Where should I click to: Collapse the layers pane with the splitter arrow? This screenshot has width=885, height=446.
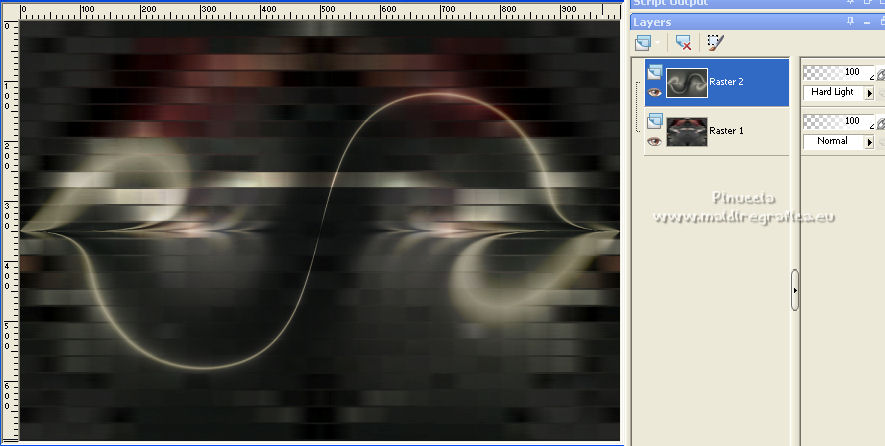coord(795,290)
